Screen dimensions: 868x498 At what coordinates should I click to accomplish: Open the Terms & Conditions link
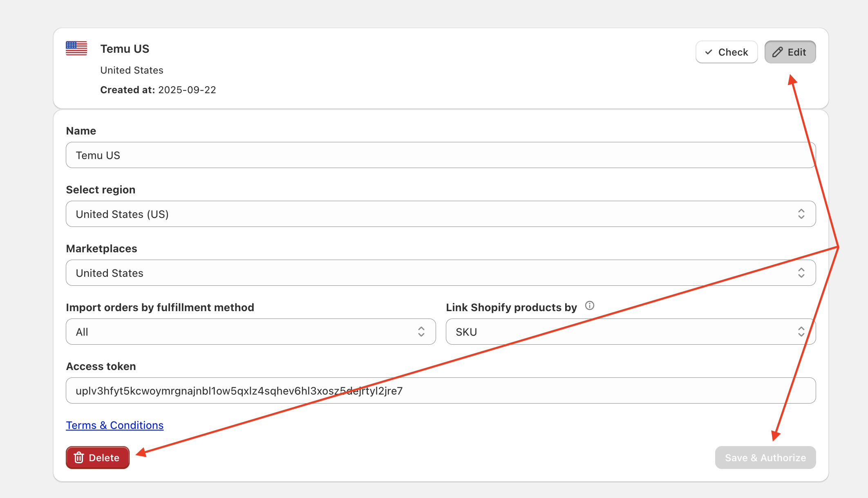click(x=115, y=425)
